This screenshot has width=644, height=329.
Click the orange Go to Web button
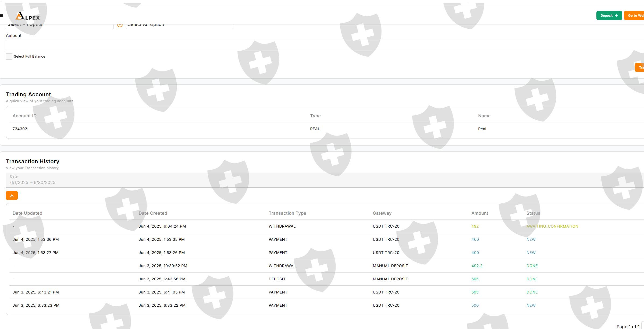pos(635,16)
